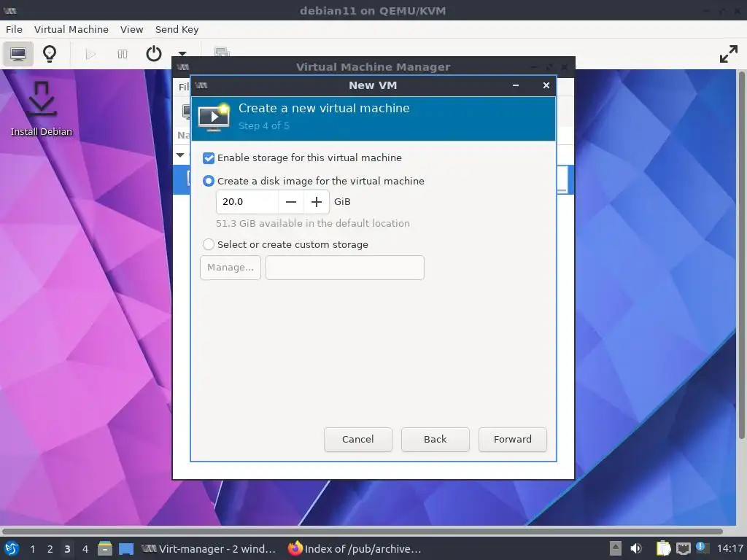Collapse the connection tree arrow in Manager
The height and width of the screenshot is (560, 747).
tap(181, 155)
